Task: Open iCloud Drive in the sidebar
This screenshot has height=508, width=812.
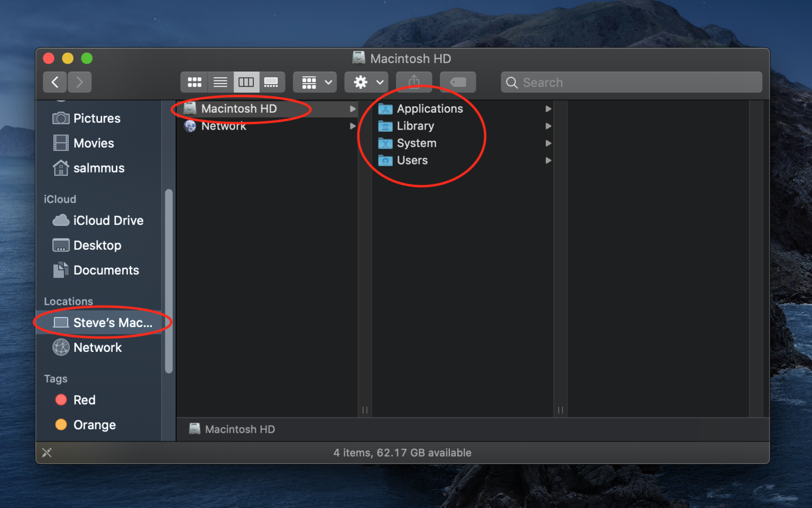Action: pyautogui.click(x=98, y=220)
